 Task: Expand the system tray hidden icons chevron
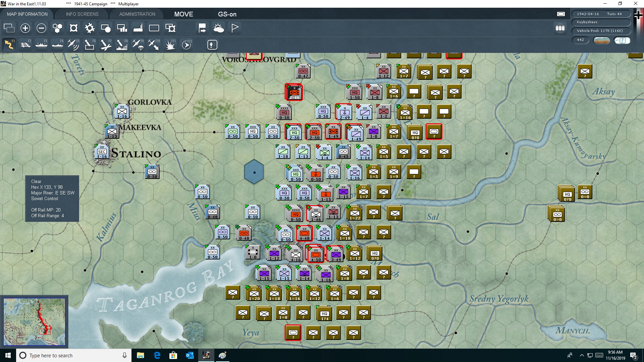[x=582, y=355]
